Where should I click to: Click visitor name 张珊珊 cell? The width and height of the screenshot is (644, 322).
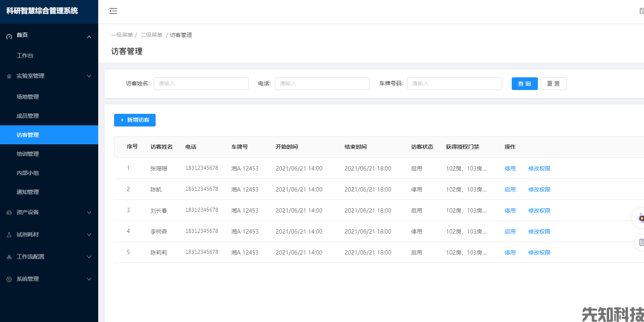click(x=159, y=169)
